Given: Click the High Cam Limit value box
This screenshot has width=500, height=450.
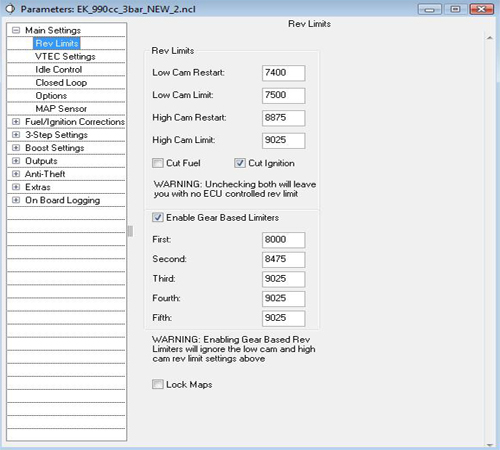Looking at the screenshot, I should pos(283,141).
